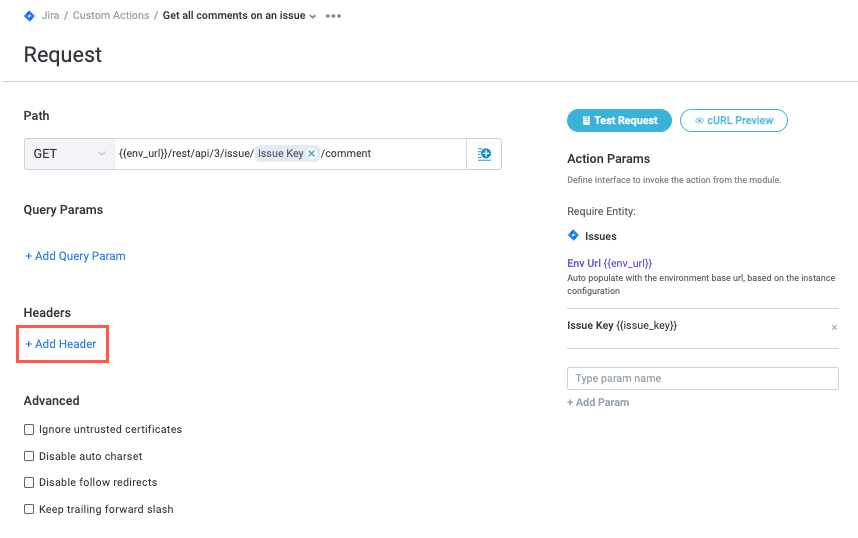Remove the Issue Key chip from the path
This screenshot has height=538, width=858.
point(312,154)
